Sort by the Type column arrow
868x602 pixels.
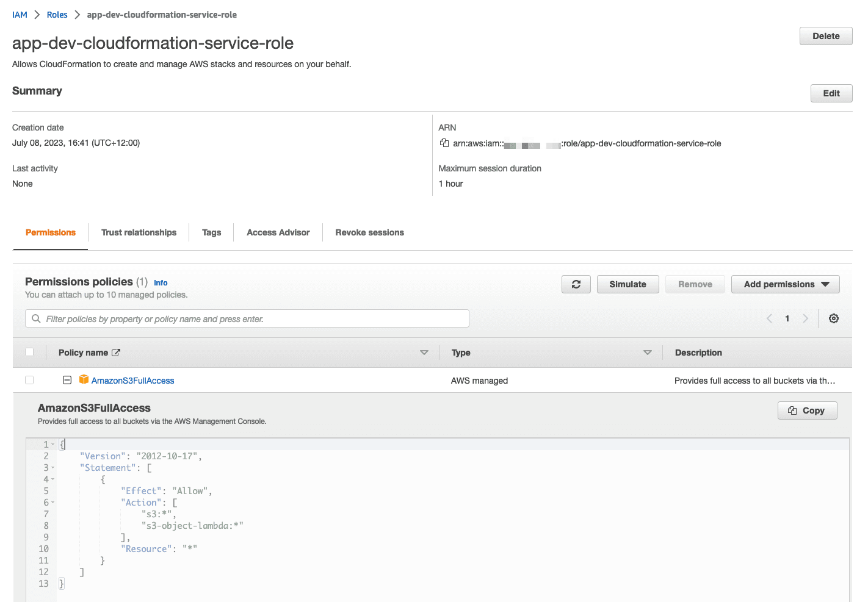[648, 353]
